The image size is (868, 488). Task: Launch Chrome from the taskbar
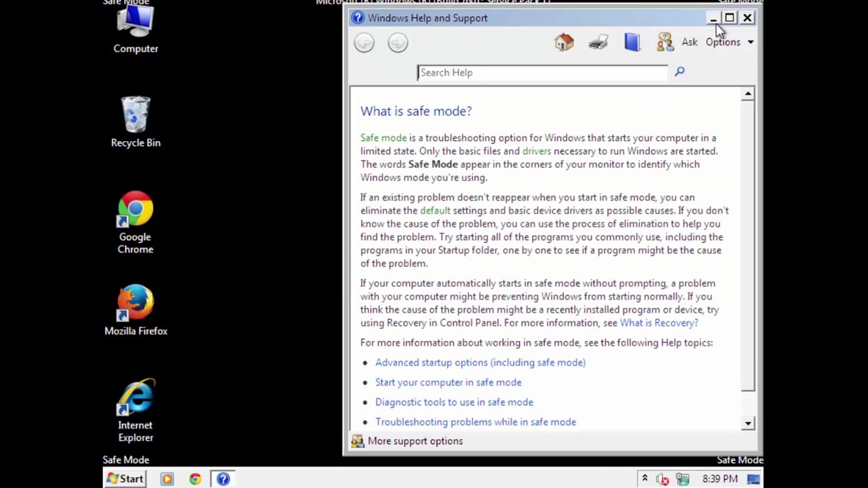(195, 479)
